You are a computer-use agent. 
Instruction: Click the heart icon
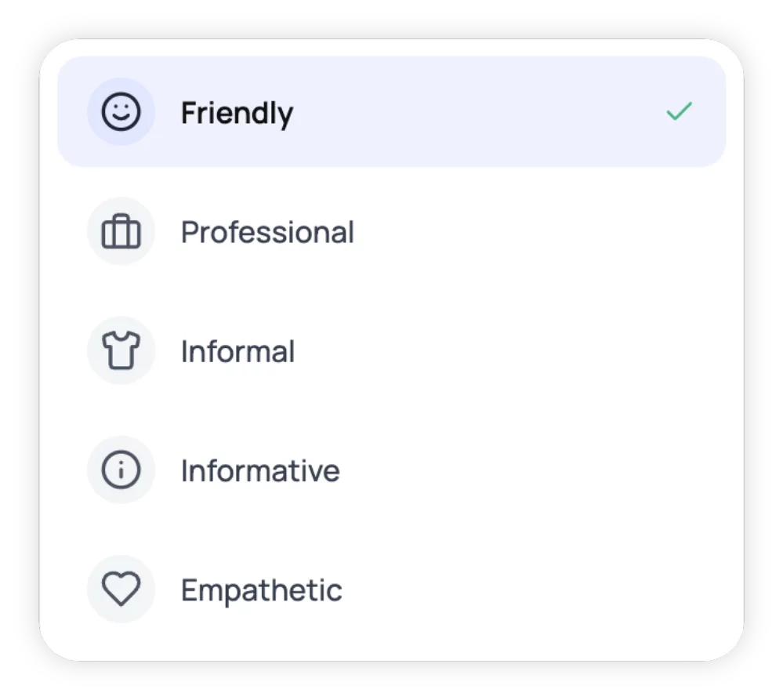coord(121,589)
